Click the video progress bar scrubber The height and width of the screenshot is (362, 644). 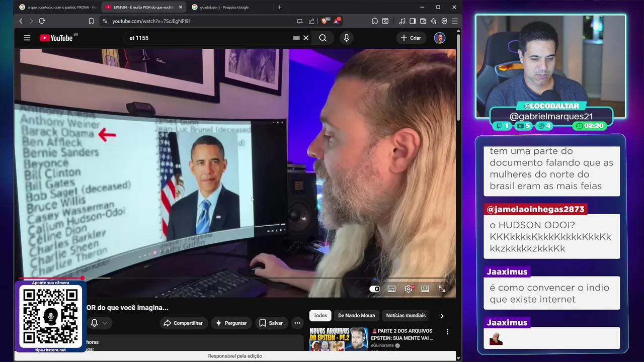click(83, 278)
